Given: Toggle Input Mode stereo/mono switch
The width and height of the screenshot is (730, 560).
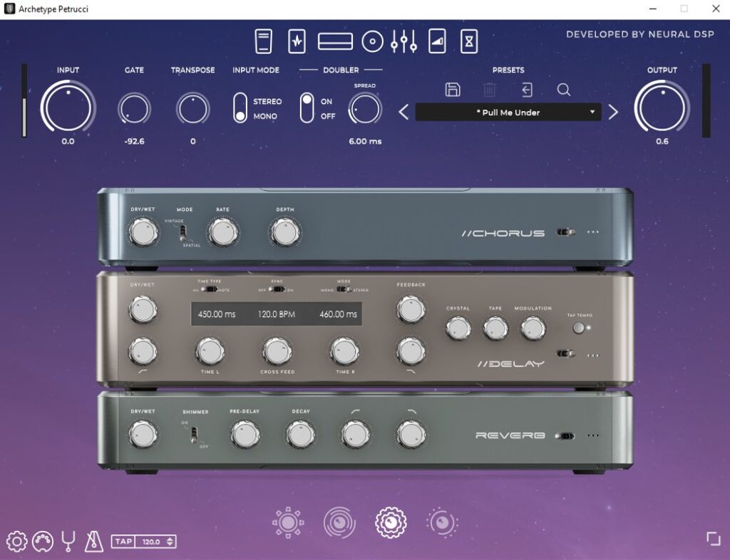Looking at the screenshot, I should tap(240, 108).
